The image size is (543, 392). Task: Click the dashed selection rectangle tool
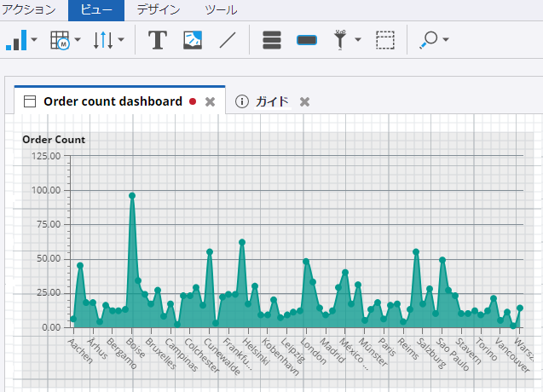385,40
